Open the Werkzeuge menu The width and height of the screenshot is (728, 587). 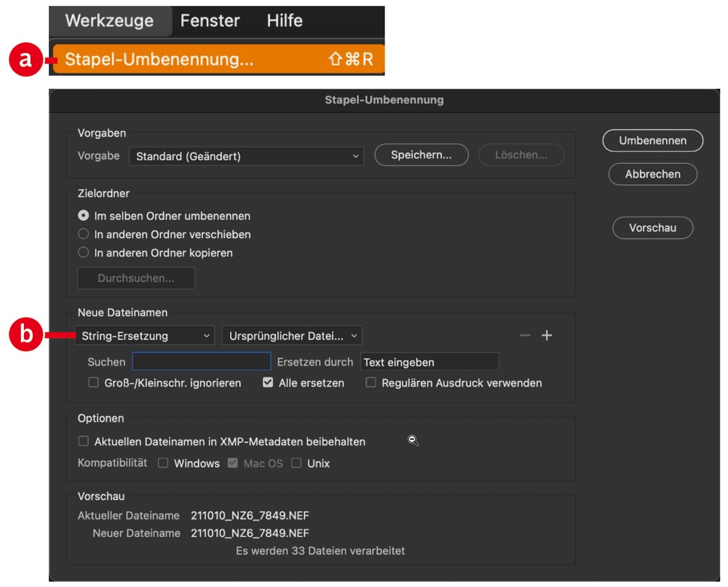109,20
